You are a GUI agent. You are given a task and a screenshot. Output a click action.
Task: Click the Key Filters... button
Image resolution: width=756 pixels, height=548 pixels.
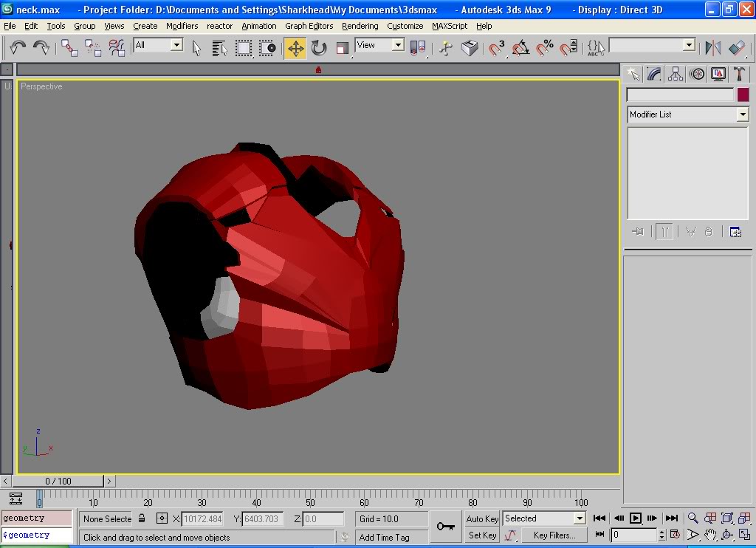pos(553,535)
